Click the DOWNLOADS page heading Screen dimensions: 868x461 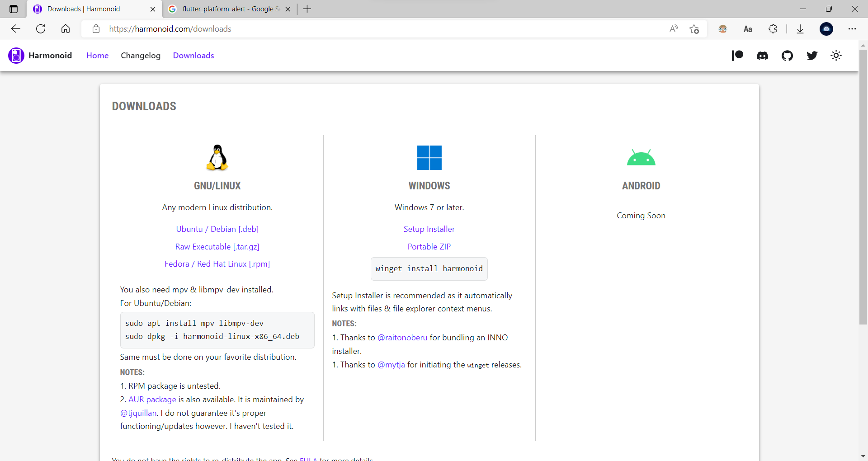click(144, 106)
